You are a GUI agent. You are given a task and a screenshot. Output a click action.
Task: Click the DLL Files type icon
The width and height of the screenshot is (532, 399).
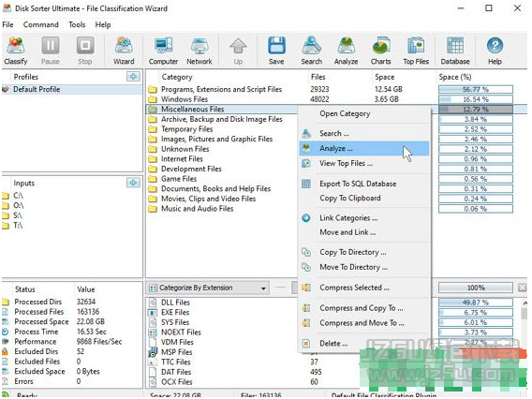tap(153, 303)
